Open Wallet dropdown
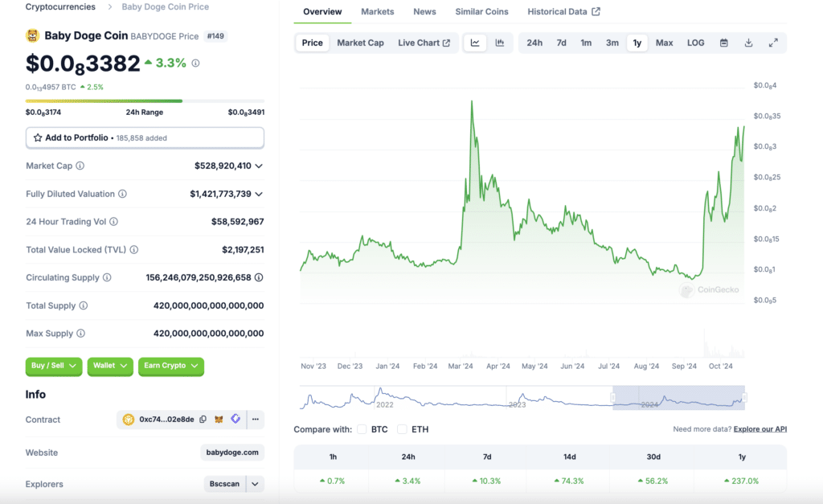Image resolution: width=823 pixels, height=504 pixels. pos(109,366)
